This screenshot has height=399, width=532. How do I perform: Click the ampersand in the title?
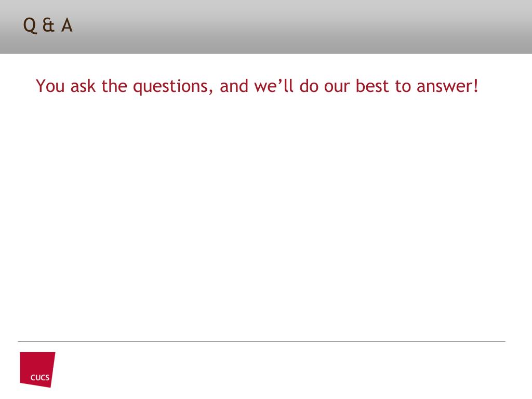[49, 25]
